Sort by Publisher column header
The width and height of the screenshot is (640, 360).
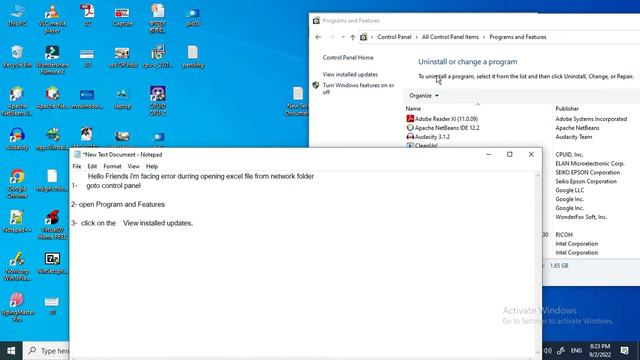tap(567, 109)
